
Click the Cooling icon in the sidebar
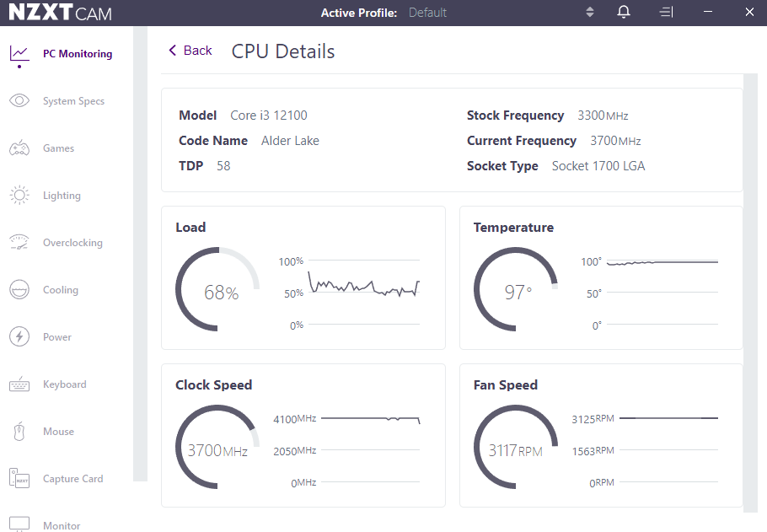(19, 290)
